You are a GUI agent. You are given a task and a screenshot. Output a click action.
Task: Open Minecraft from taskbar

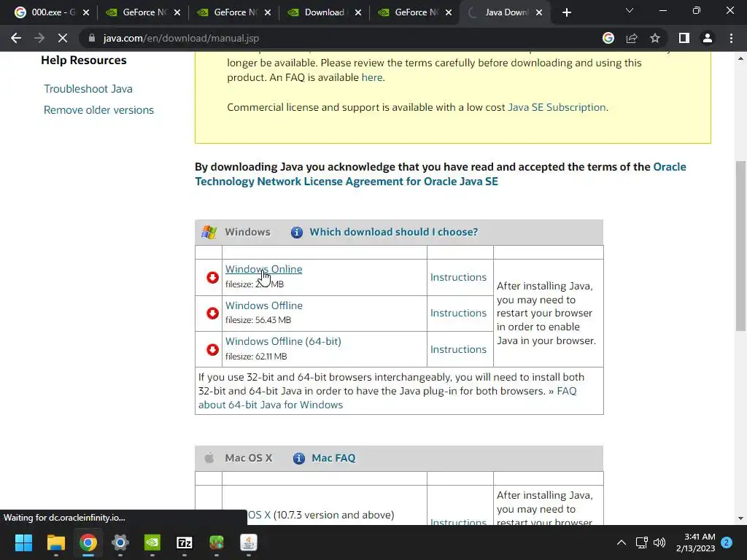pos(217,542)
